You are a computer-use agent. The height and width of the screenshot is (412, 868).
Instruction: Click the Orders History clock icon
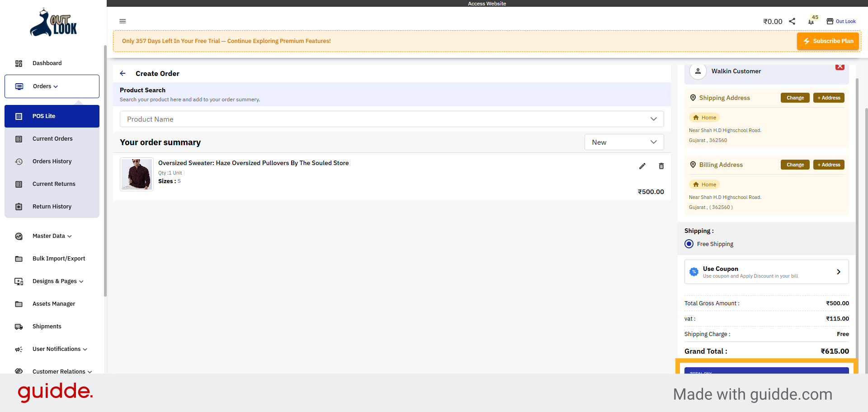pyautogui.click(x=19, y=161)
